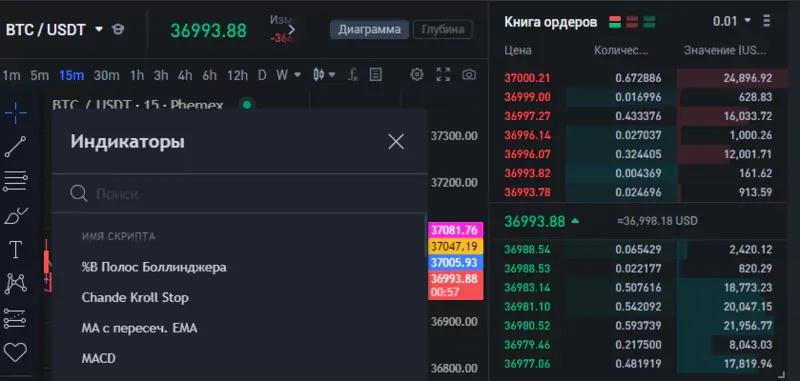This screenshot has height=381, width=800.
Task: Click ask price 36993.78
Action: pos(528,192)
